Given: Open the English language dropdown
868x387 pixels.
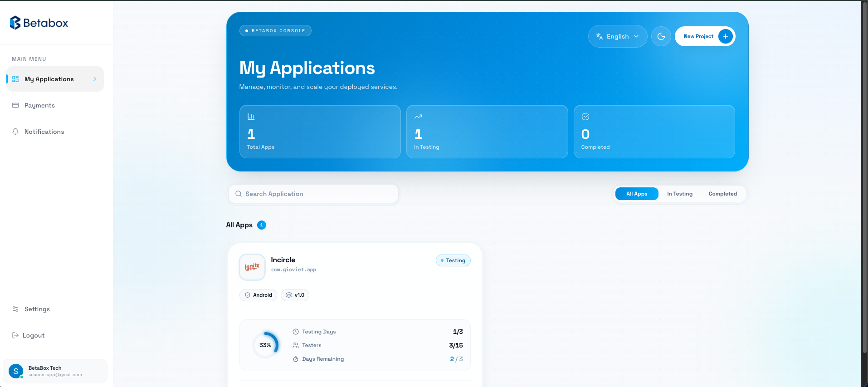Looking at the screenshot, I should coord(618,36).
